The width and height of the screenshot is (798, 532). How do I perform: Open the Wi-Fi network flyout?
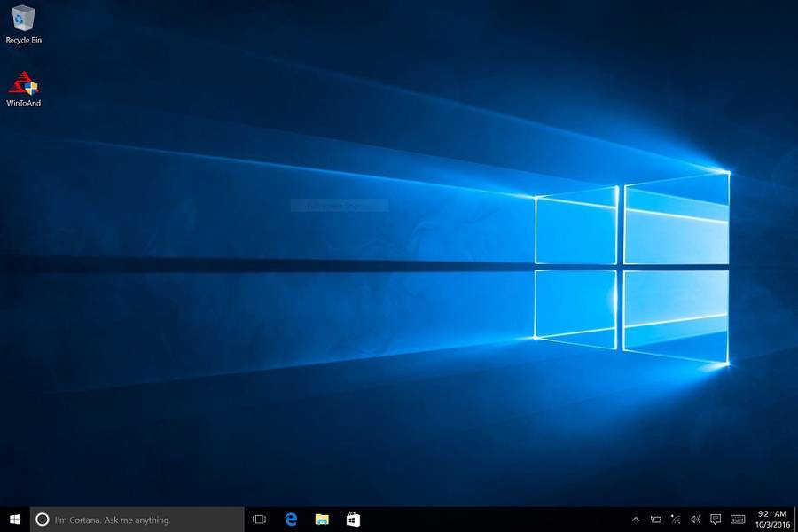point(676,520)
